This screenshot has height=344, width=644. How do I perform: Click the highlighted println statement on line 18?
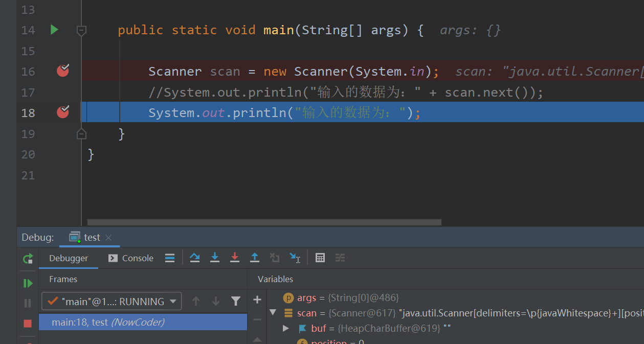tap(284, 112)
